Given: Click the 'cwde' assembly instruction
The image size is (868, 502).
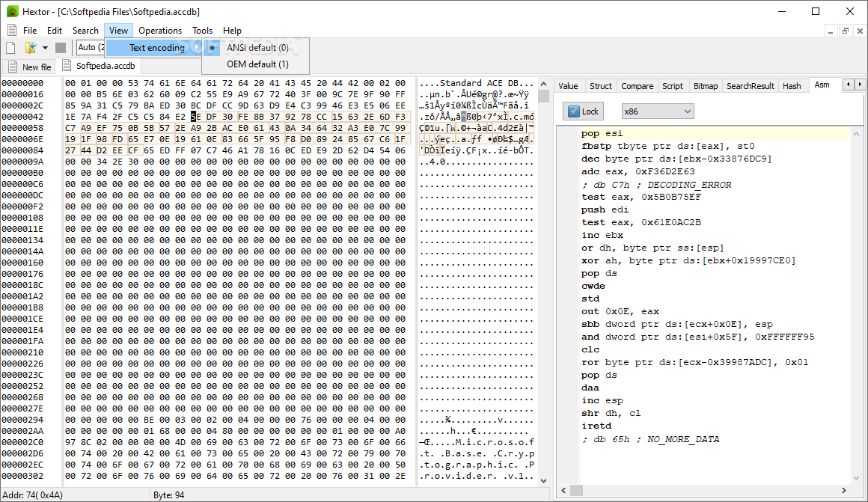Looking at the screenshot, I should click(593, 286).
